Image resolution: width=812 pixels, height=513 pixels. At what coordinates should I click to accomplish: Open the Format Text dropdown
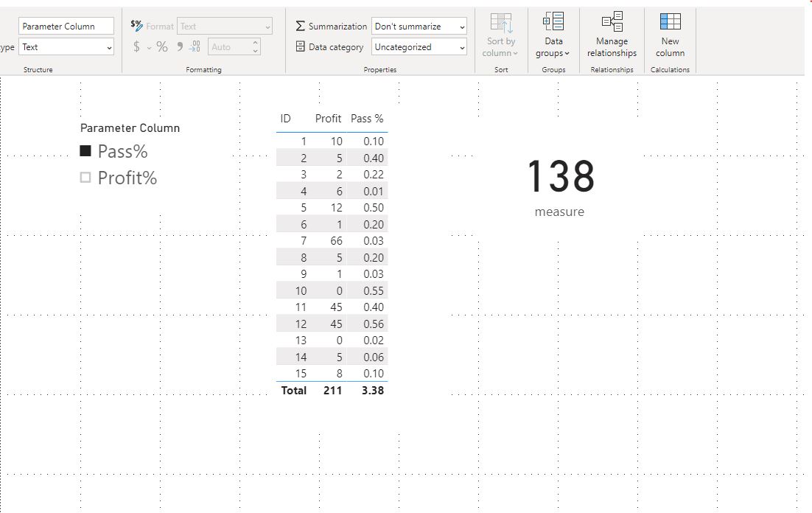click(x=225, y=26)
